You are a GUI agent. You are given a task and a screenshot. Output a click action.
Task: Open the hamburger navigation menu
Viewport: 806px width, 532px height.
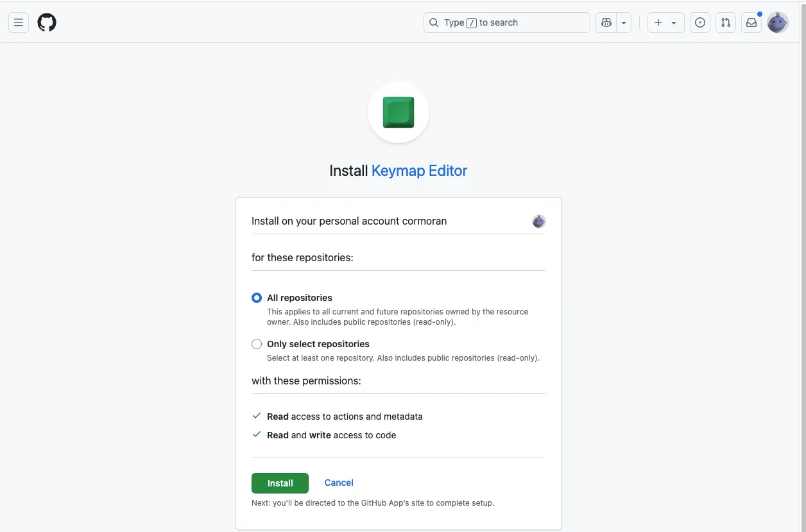(x=19, y=22)
